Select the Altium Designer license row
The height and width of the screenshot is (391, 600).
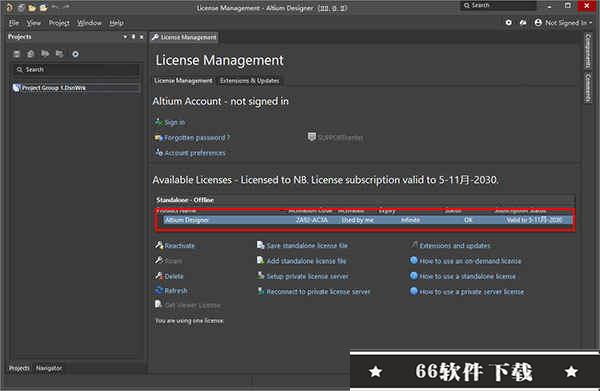(367, 220)
